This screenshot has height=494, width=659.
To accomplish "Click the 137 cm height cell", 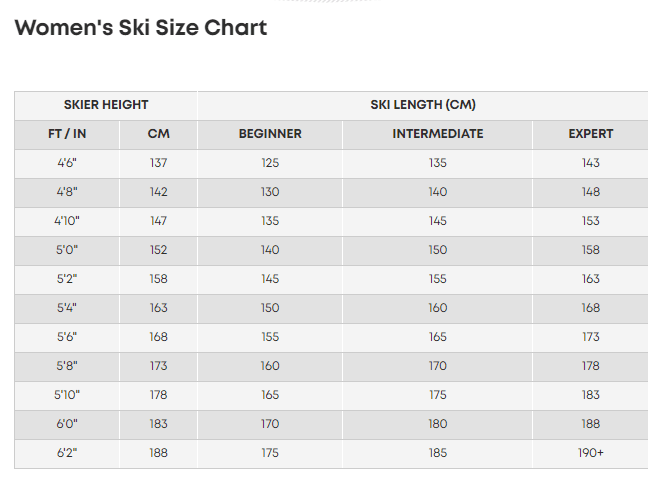I will tap(159, 163).
